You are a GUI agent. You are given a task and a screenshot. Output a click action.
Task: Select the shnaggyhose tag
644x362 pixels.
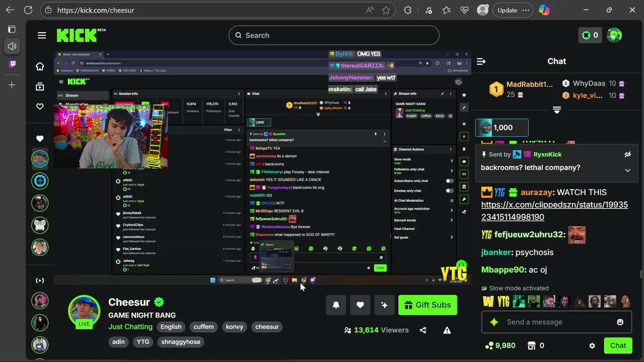(x=181, y=342)
